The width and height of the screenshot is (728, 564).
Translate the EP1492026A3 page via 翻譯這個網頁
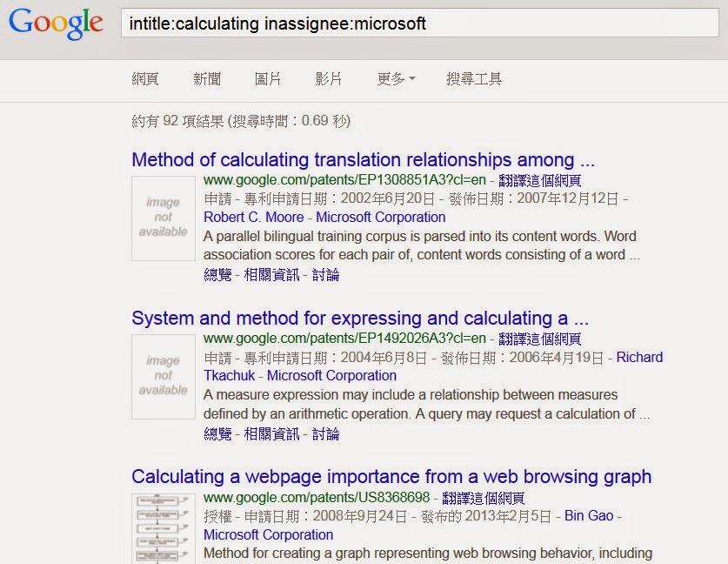pos(540,339)
